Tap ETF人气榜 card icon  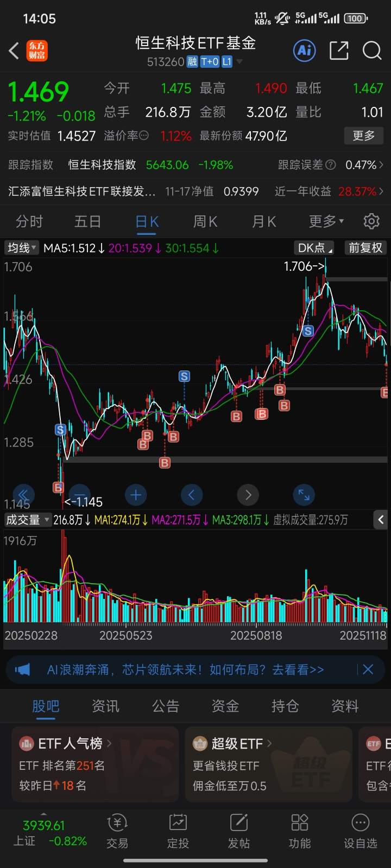pyautogui.click(x=26, y=743)
